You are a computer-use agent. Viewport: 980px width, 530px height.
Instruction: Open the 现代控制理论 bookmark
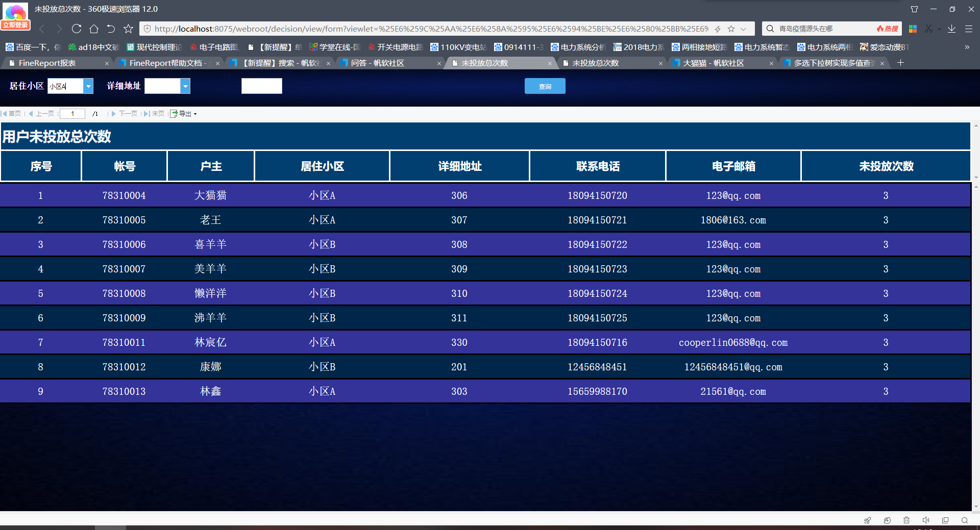pyautogui.click(x=154, y=47)
